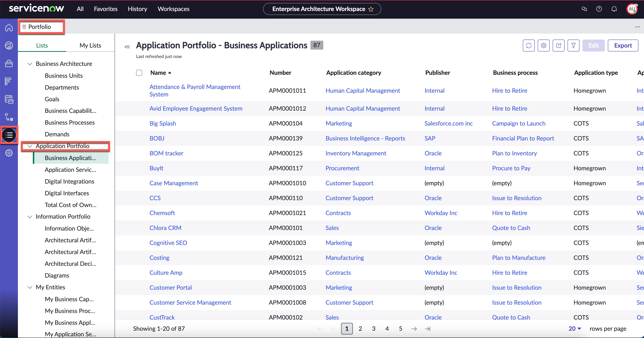Open the Diagrams list
Screen dimensions: 644x338
click(x=57, y=276)
